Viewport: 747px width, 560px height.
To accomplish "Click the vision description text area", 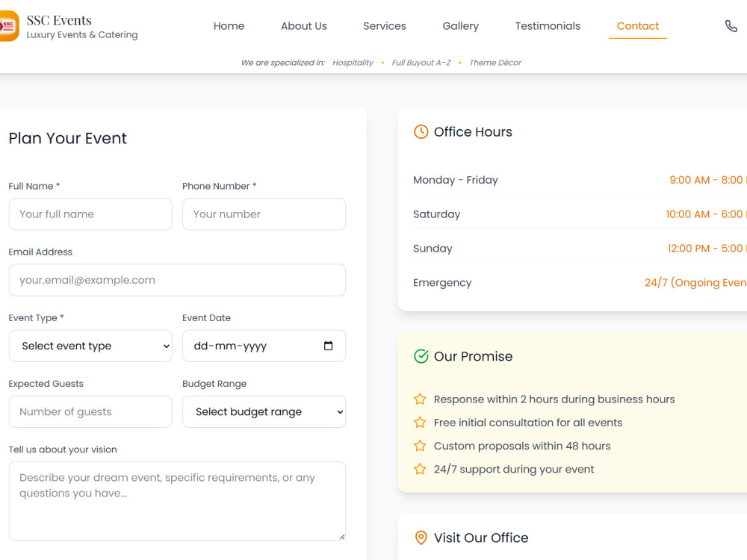I will pos(177,501).
